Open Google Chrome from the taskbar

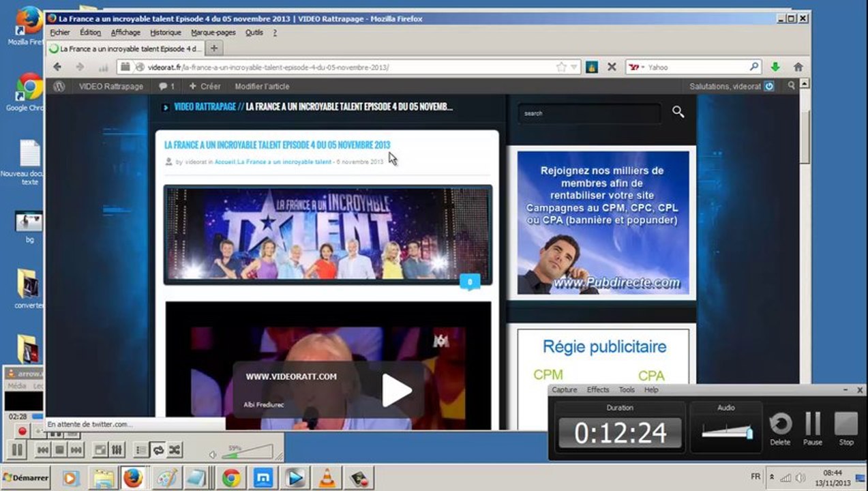click(x=231, y=478)
